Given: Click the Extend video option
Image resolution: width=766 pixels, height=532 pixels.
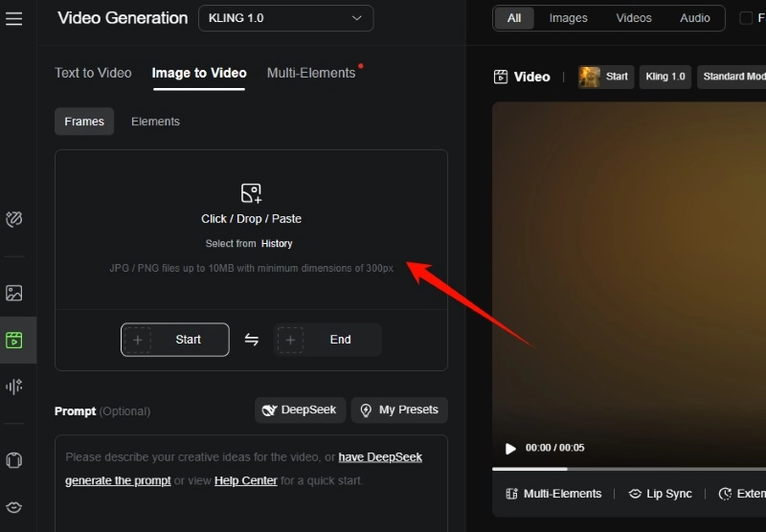Looking at the screenshot, I should point(742,494).
